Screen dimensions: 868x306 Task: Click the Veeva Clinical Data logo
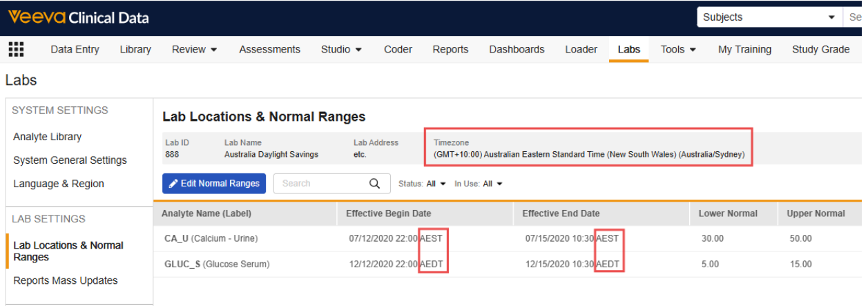(x=78, y=17)
